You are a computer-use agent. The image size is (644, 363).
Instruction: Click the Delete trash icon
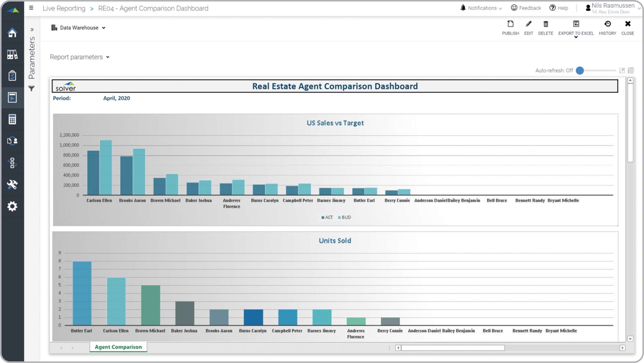[x=545, y=24]
